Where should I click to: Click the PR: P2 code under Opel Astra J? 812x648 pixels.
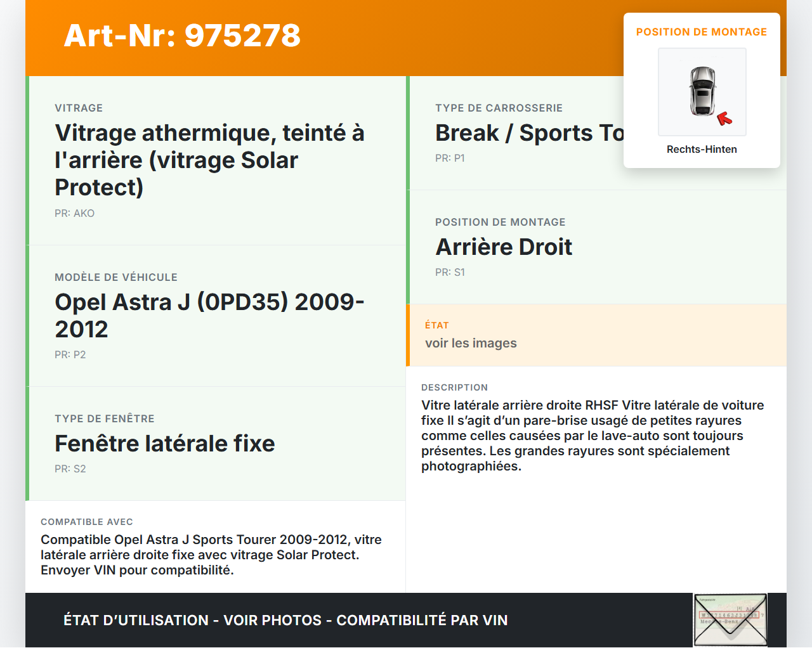70,354
